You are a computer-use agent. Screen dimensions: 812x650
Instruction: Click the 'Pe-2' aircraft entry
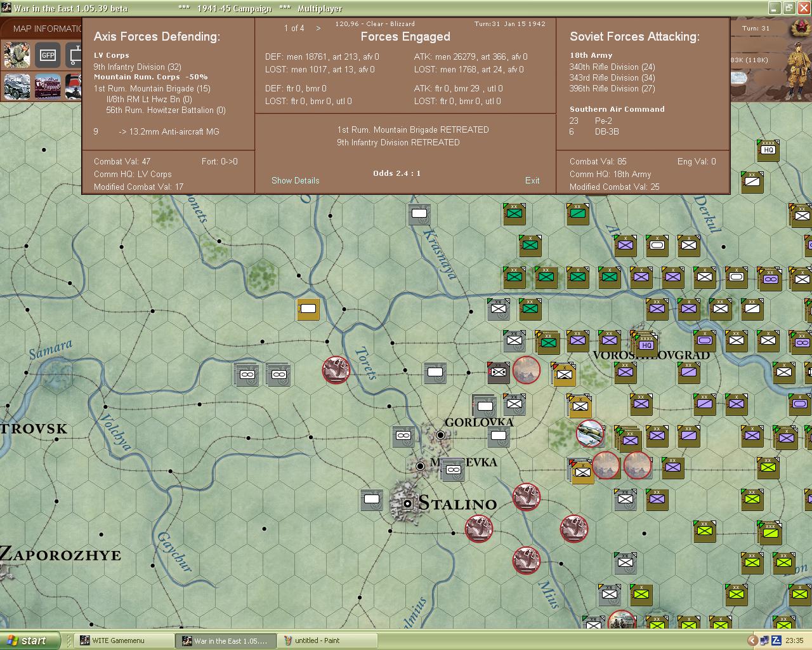(x=603, y=121)
